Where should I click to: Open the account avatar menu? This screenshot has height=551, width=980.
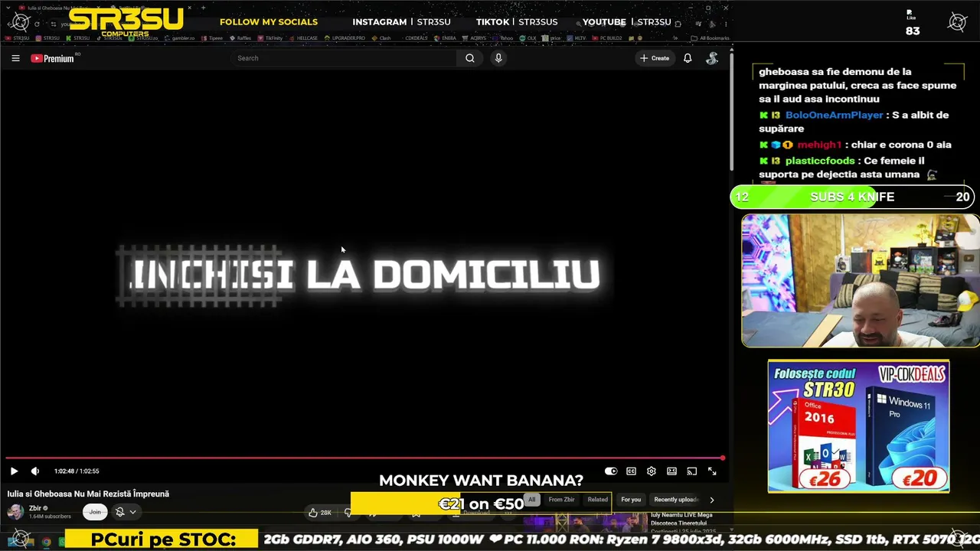(x=712, y=58)
